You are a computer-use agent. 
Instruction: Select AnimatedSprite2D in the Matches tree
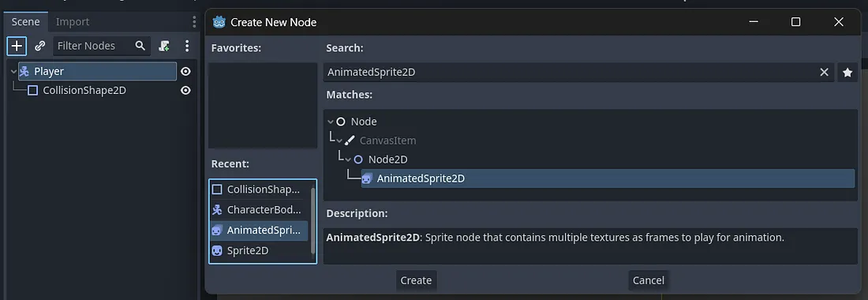point(608,178)
